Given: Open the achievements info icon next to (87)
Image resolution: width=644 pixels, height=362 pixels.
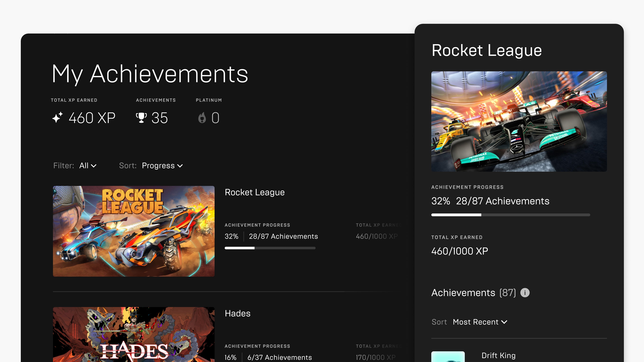Looking at the screenshot, I should [525, 293].
